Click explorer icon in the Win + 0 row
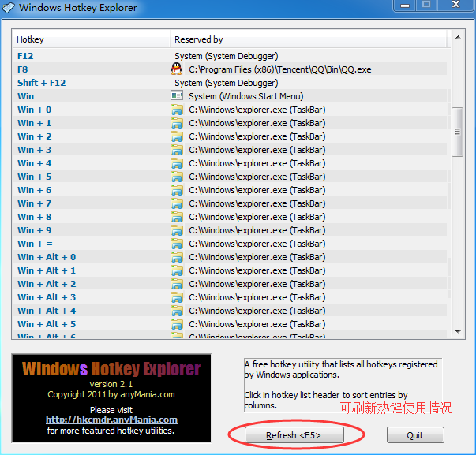Viewport: 476px width, 455px height. pos(177,110)
